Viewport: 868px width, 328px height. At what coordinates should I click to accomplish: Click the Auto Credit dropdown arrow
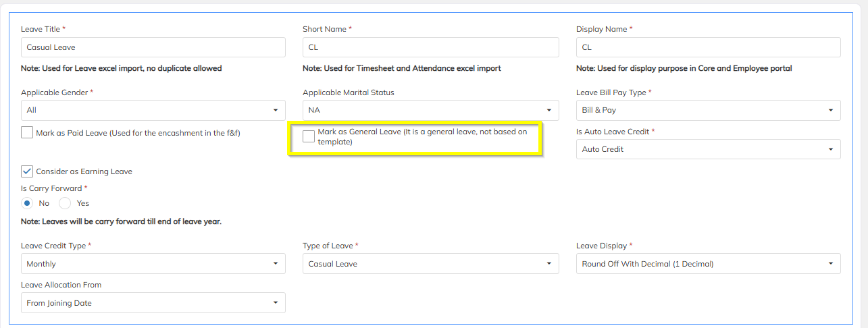(x=830, y=149)
